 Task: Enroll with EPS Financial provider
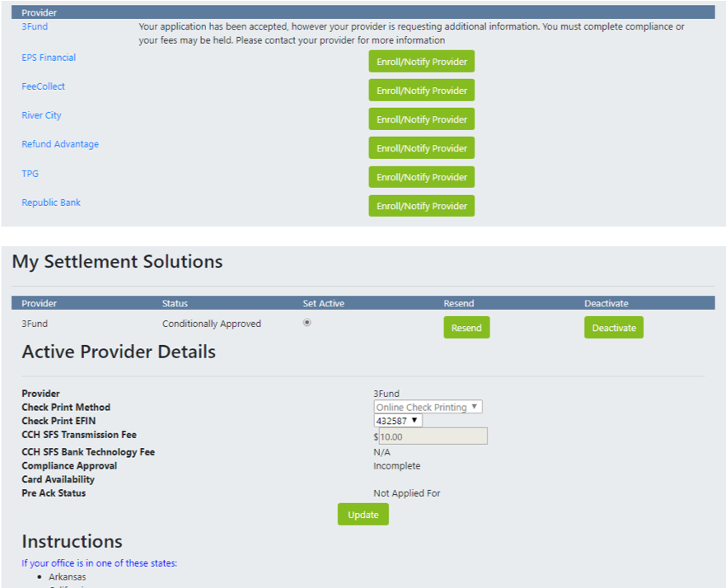(421, 61)
